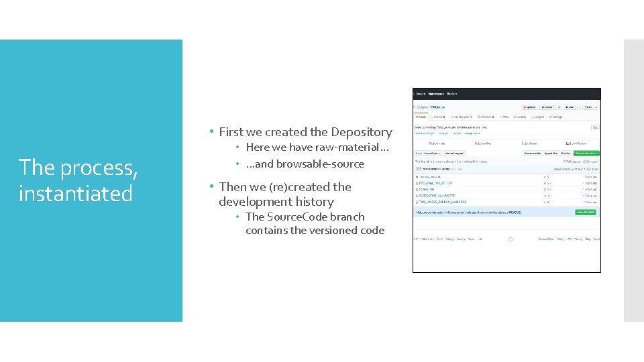The width and height of the screenshot is (644, 362).
Task: Switch to the Insights tab
Action: tap(538, 117)
